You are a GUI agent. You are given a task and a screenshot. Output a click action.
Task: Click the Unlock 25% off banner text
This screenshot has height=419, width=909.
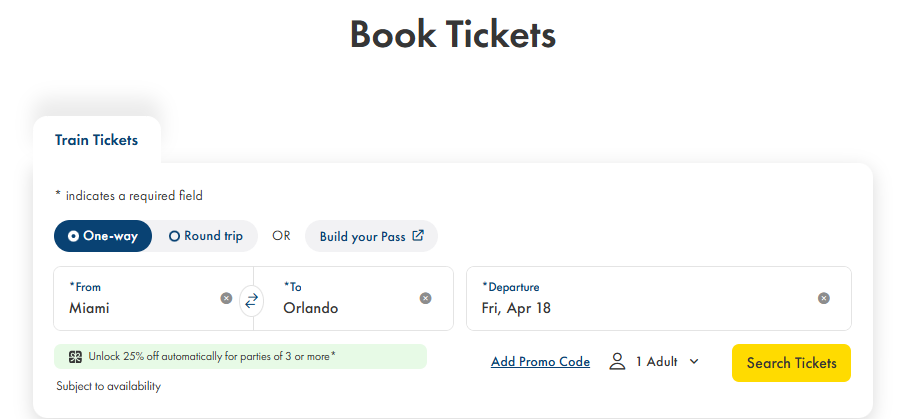212,356
